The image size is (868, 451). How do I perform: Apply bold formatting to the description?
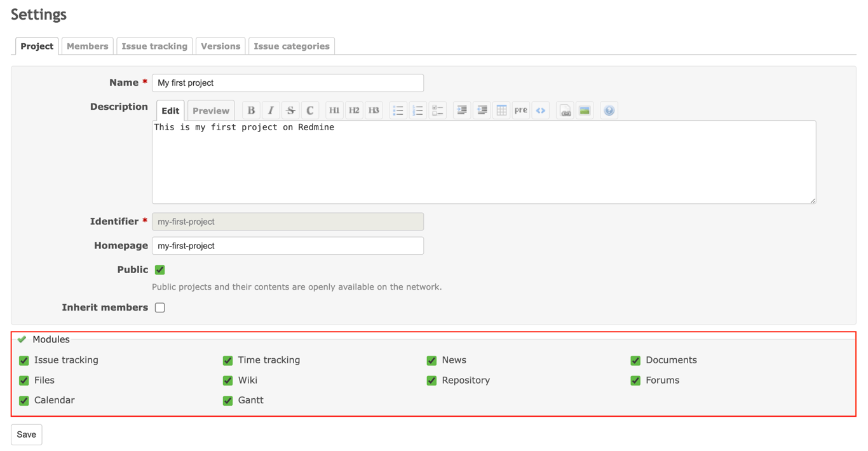click(x=251, y=110)
